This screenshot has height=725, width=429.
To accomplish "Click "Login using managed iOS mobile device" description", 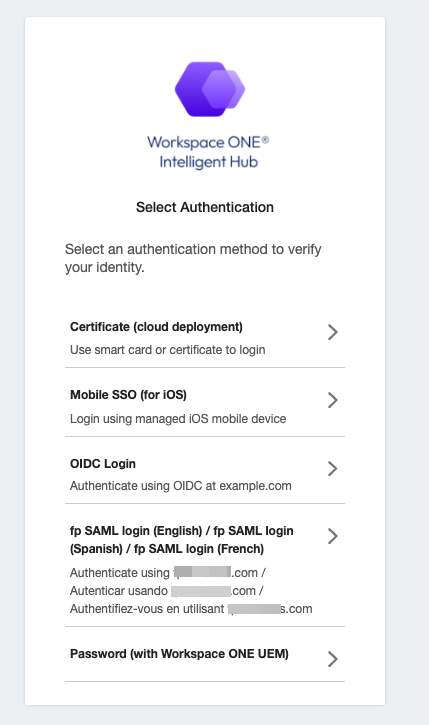I will (178, 419).
